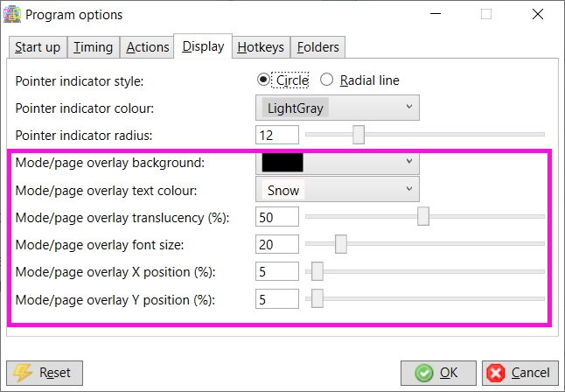Switch to the Timing tab
The width and height of the screenshot is (565, 392).
pyautogui.click(x=94, y=47)
